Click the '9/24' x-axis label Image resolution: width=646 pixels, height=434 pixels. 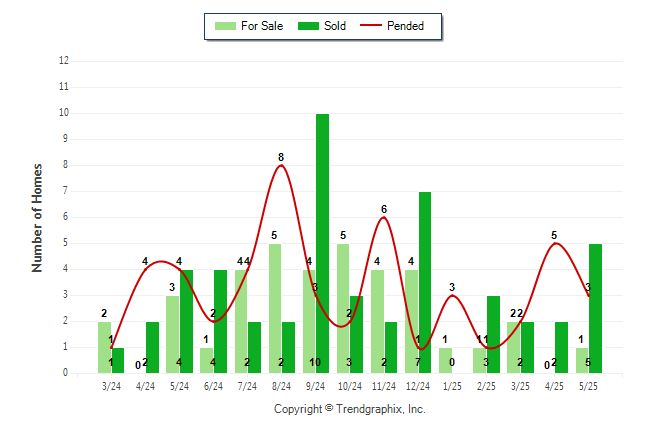click(315, 386)
